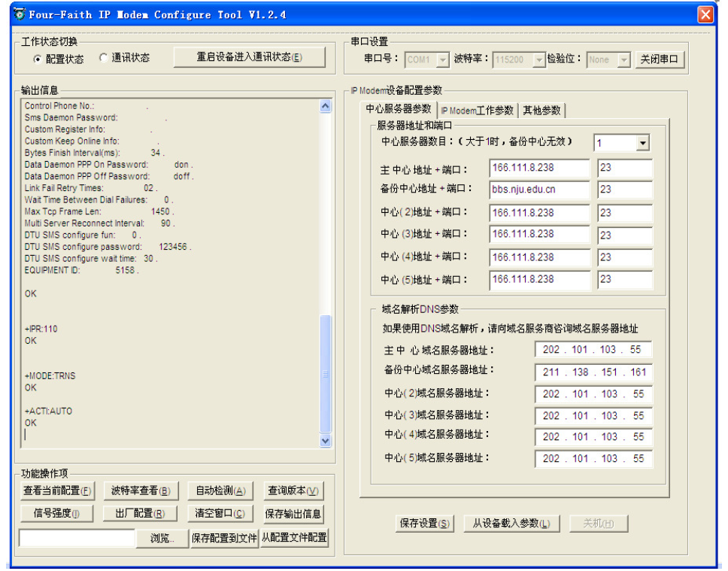Click 重启设备进入通讯状态 button
728x571 pixels.
250,57
